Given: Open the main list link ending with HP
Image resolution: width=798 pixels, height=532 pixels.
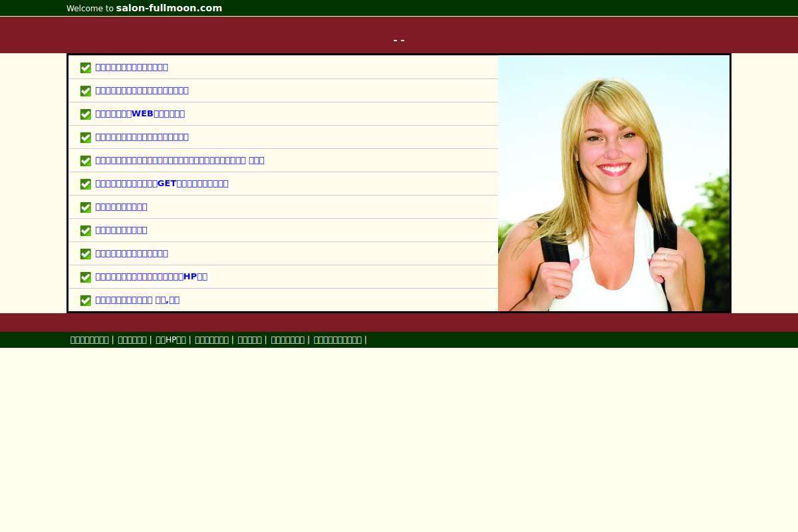Looking at the screenshot, I should (x=151, y=277).
